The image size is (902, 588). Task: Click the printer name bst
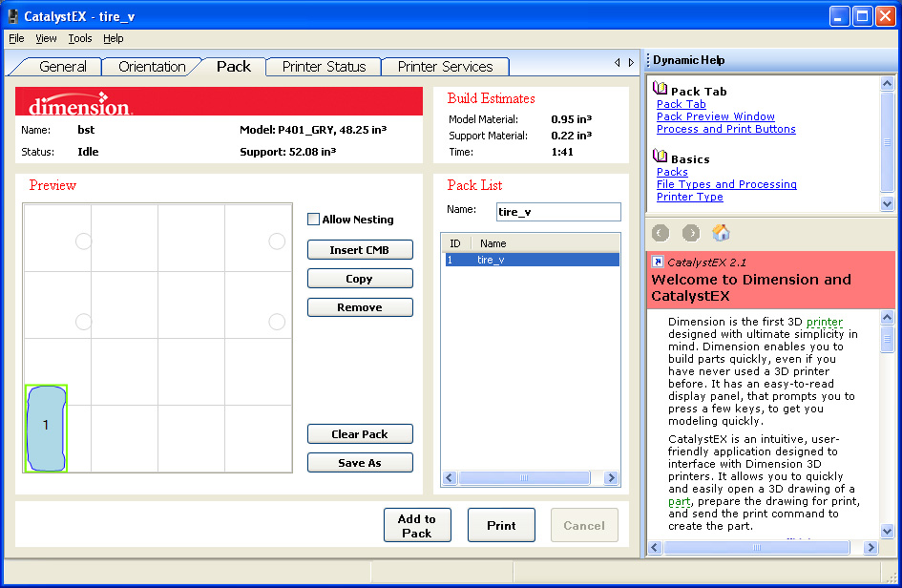tap(86, 130)
